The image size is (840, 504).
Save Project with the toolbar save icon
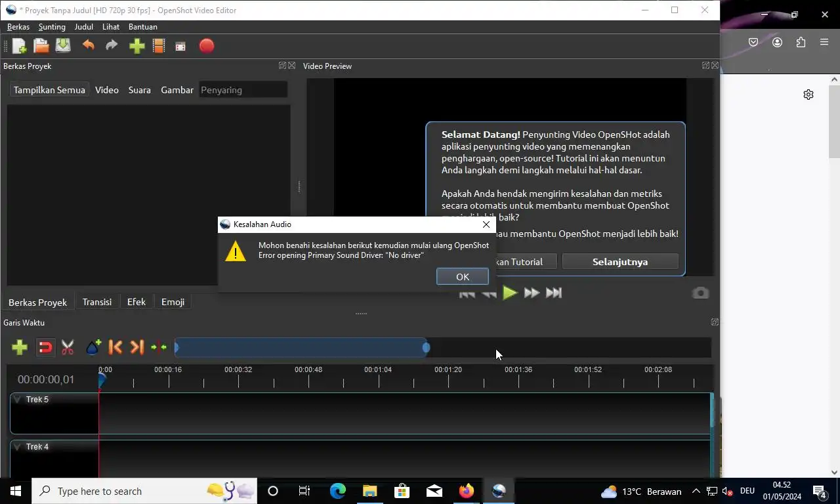[63, 46]
